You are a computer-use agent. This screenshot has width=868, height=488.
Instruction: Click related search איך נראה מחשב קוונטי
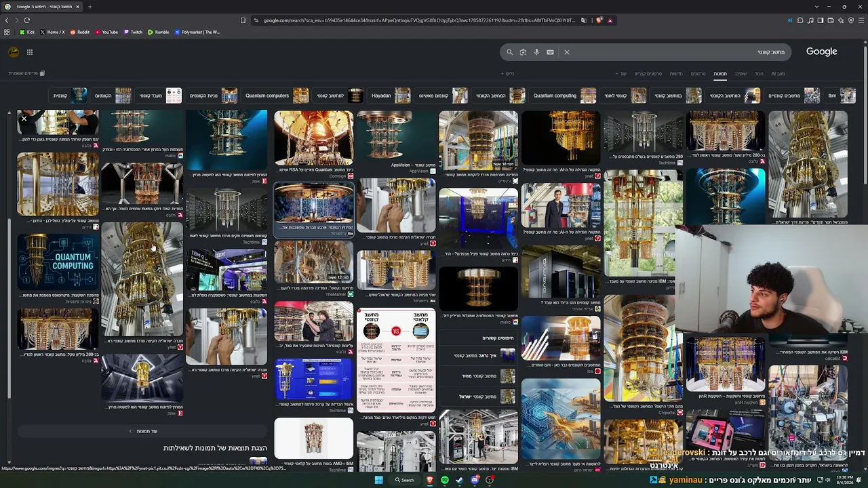[478, 355]
